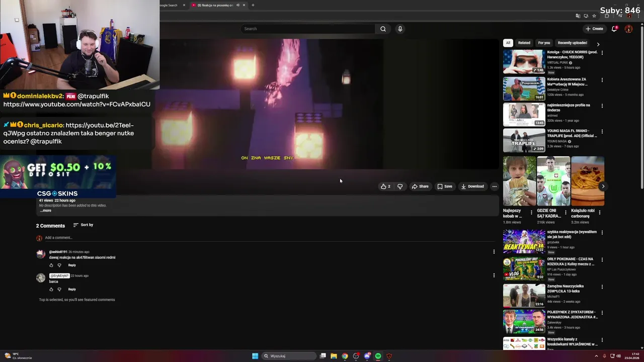This screenshot has width=644, height=362.
Task: Open YouTube account avatar menu
Action: point(628,29)
